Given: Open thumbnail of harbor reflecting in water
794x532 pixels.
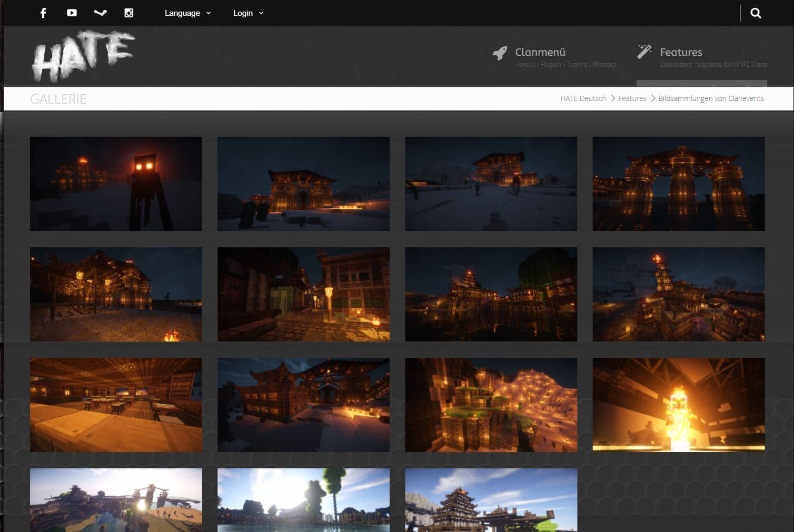Looking at the screenshot, I should click(x=491, y=294).
